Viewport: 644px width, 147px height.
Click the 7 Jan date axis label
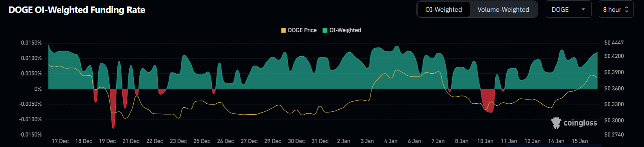tap(438, 141)
